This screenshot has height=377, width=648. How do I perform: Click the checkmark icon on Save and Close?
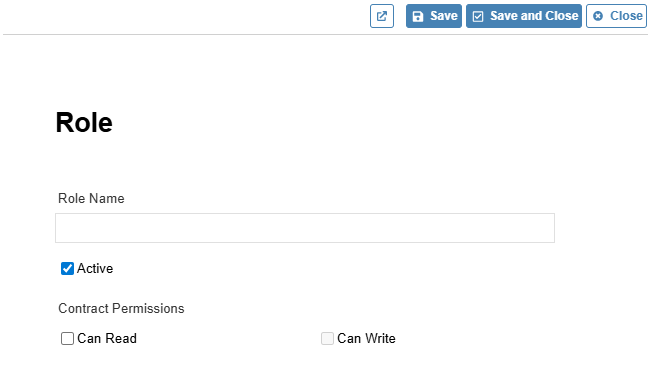pyautogui.click(x=478, y=17)
